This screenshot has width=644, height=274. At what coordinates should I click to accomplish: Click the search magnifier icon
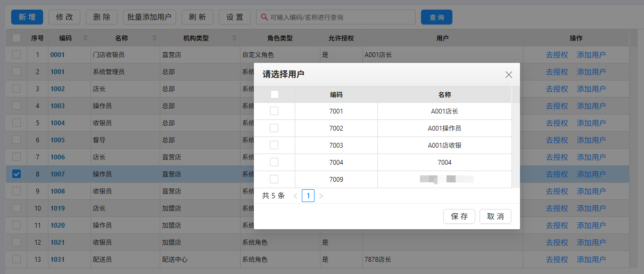click(x=264, y=17)
